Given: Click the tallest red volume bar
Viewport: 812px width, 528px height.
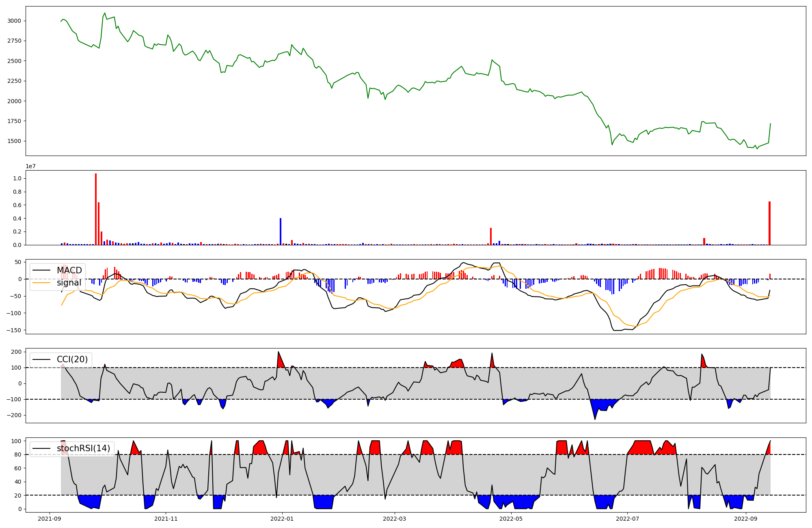Looking at the screenshot, I should [x=96, y=209].
